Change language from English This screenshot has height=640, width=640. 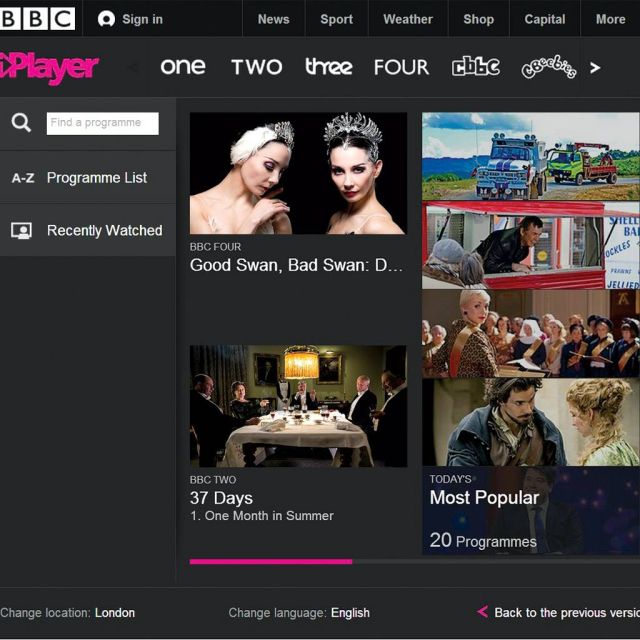[350, 613]
